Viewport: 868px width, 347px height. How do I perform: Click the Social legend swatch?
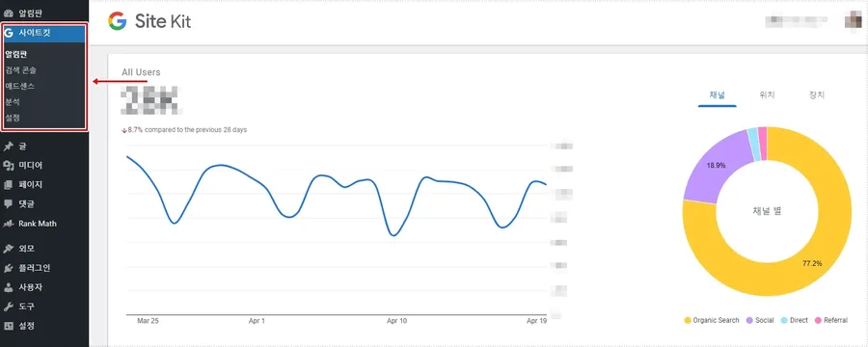click(x=750, y=320)
